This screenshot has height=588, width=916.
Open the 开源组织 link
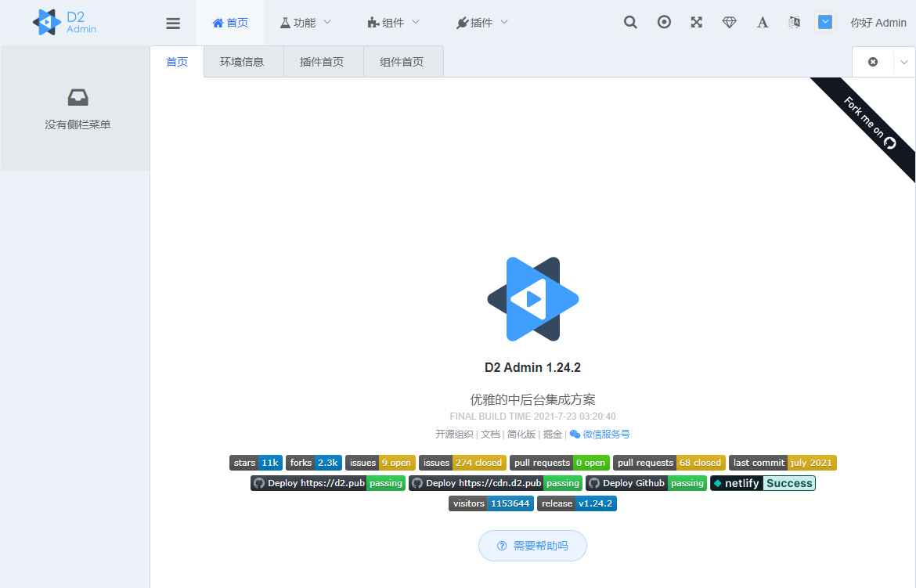454,435
